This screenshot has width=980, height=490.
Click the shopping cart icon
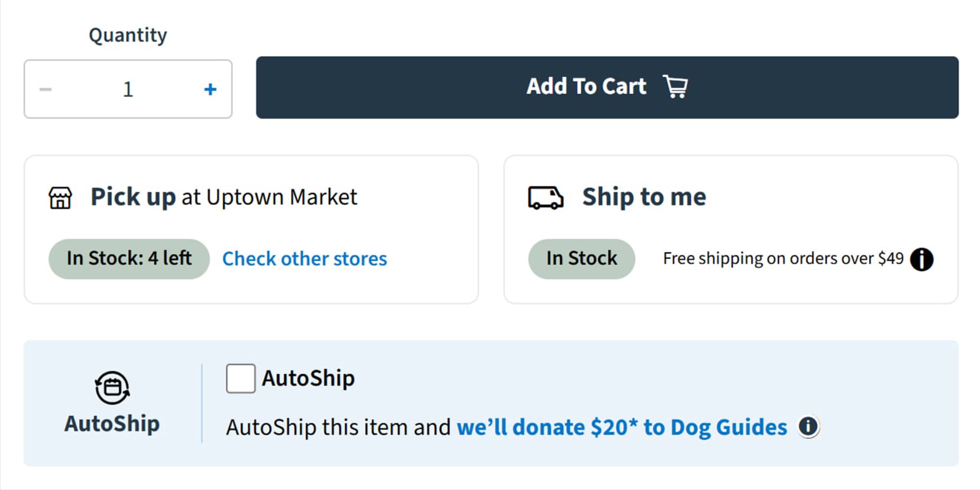675,87
